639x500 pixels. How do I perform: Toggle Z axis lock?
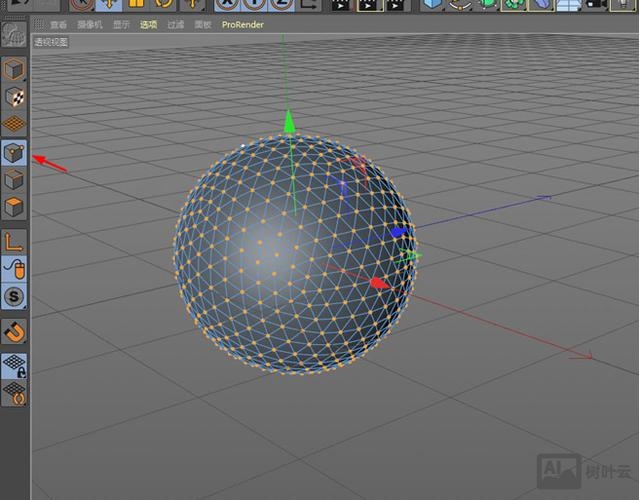coord(281,4)
